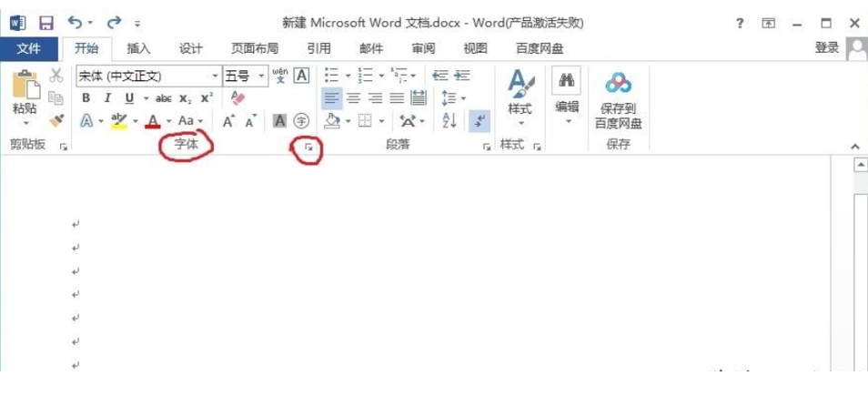Grow the font size
The width and height of the screenshot is (868, 396).
(228, 121)
